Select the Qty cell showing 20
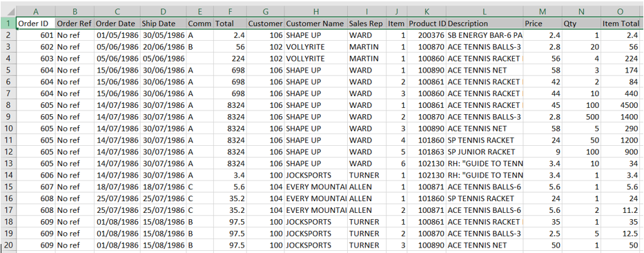Screen dimensions: 644x253 pos(582,47)
